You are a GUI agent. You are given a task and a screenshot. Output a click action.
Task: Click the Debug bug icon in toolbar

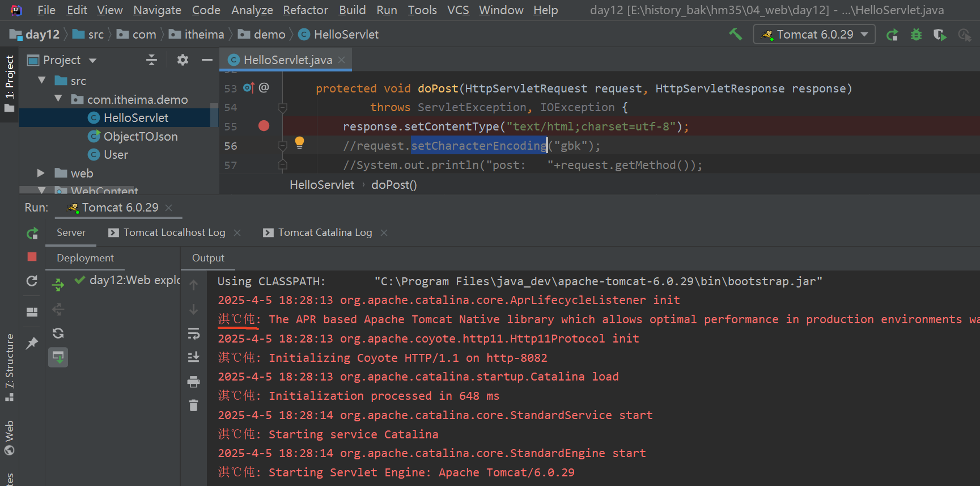(x=916, y=35)
